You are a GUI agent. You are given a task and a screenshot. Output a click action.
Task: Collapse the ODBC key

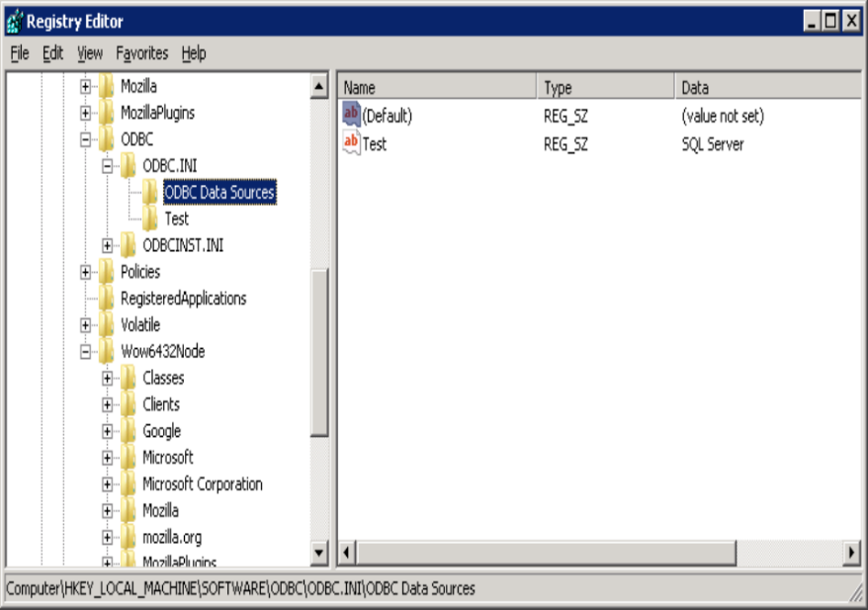pyautogui.click(x=85, y=139)
